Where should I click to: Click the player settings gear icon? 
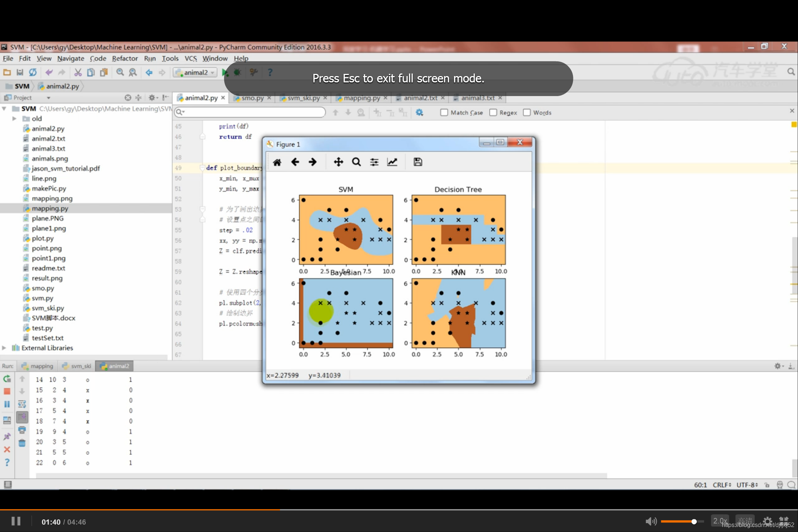[x=767, y=521]
